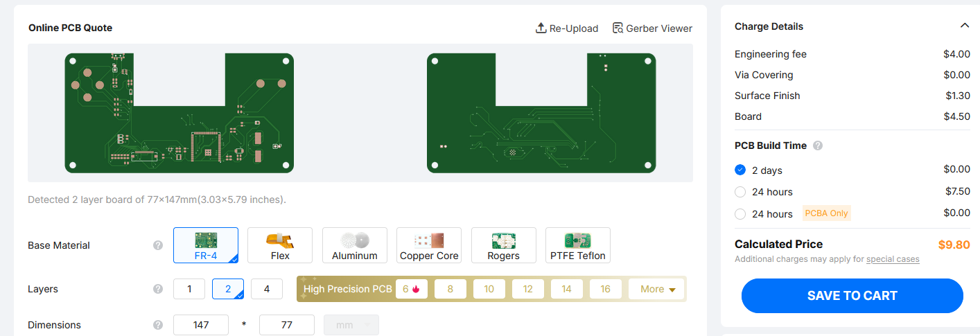Click the Re-Upload icon
The height and width of the screenshot is (336, 980).
(x=541, y=28)
